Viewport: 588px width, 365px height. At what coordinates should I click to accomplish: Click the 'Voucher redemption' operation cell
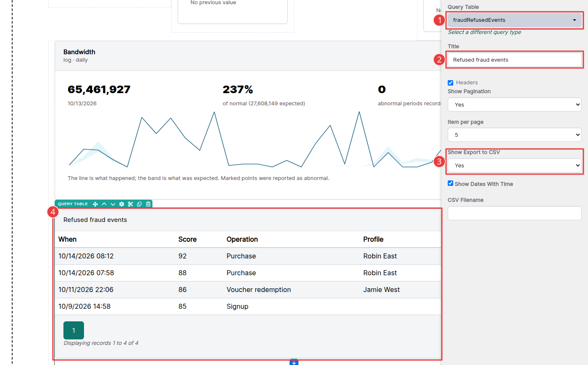click(x=259, y=289)
